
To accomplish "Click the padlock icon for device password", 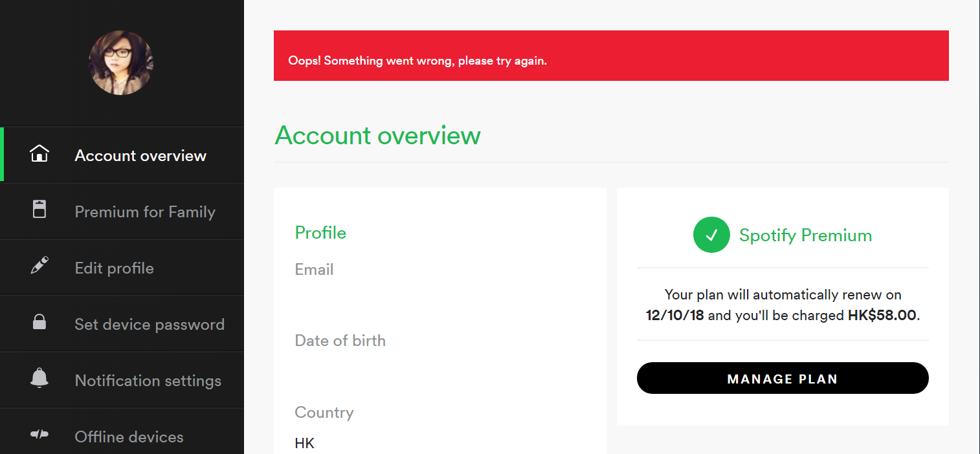I will (39, 321).
